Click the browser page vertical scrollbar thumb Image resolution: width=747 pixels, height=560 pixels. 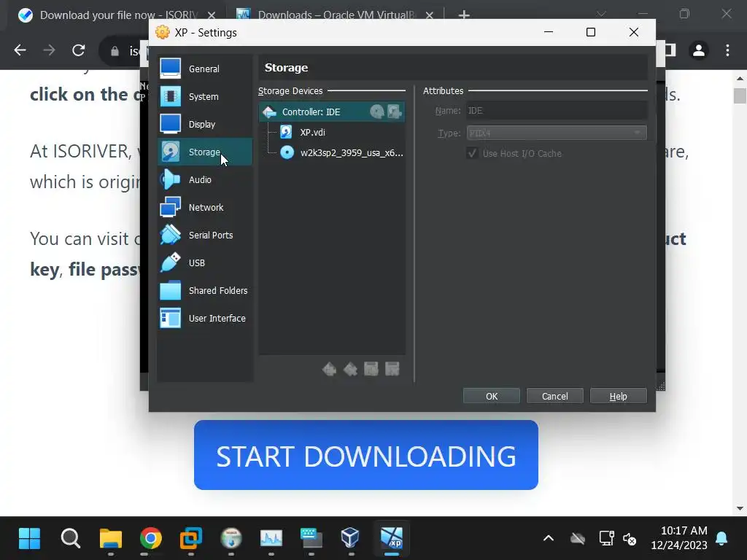(x=740, y=96)
